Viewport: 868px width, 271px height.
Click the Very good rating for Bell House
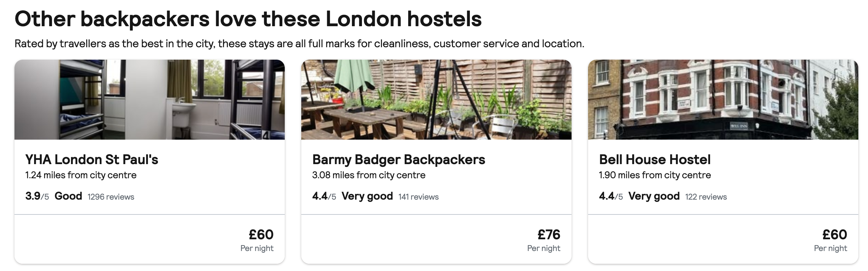pos(655,196)
